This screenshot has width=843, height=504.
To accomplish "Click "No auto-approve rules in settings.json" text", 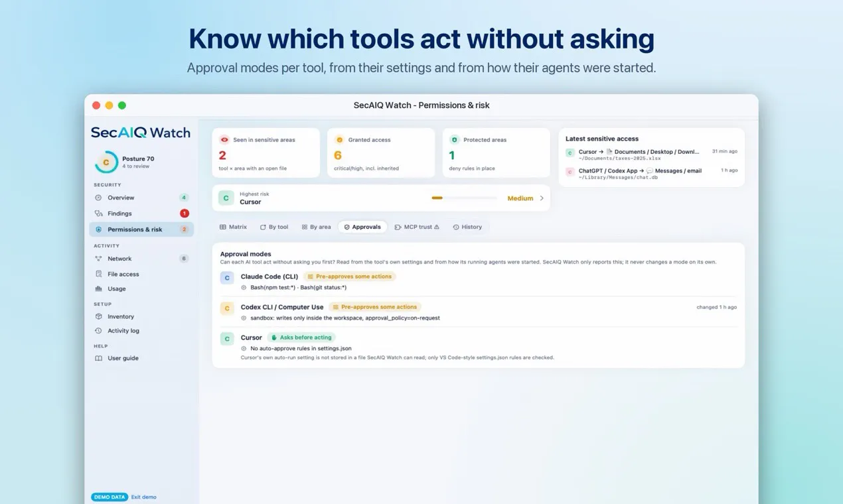I will [301, 348].
